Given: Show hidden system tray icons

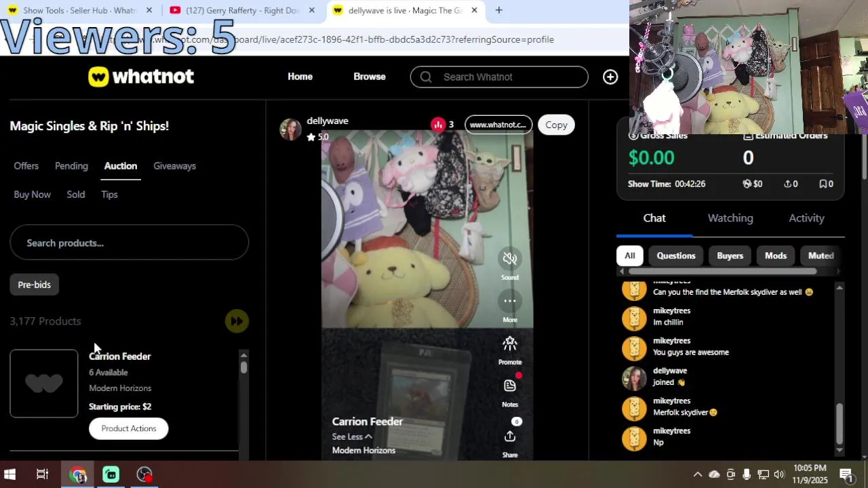Looking at the screenshot, I should (697, 474).
